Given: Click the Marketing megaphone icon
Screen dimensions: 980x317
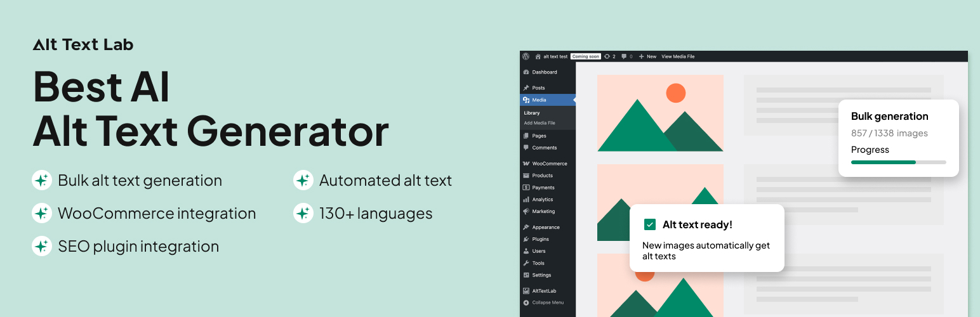Looking at the screenshot, I should (526, 212).
